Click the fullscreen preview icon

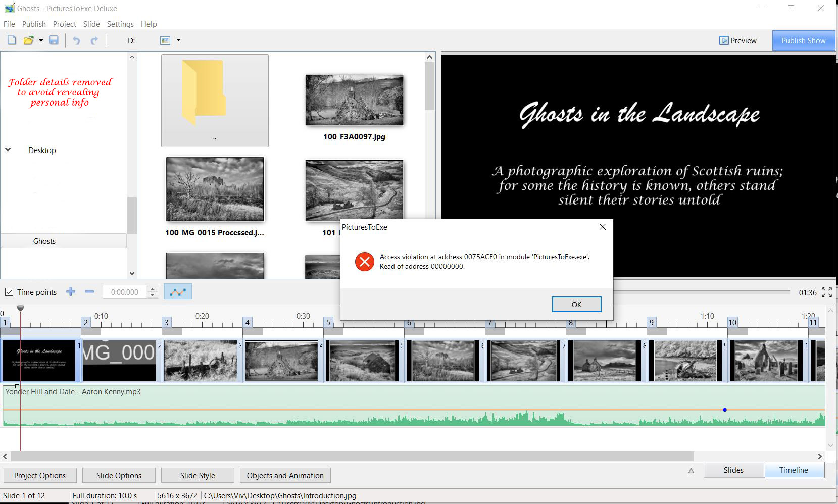tap(827, 292)
